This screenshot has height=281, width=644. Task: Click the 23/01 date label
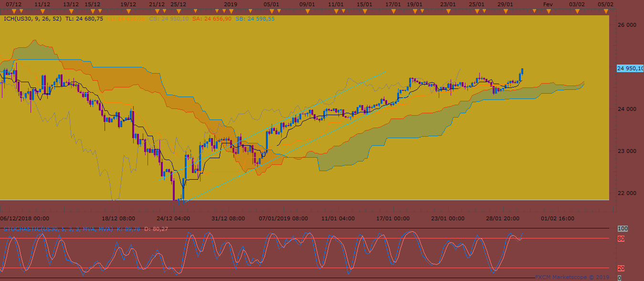pos(448,4)
